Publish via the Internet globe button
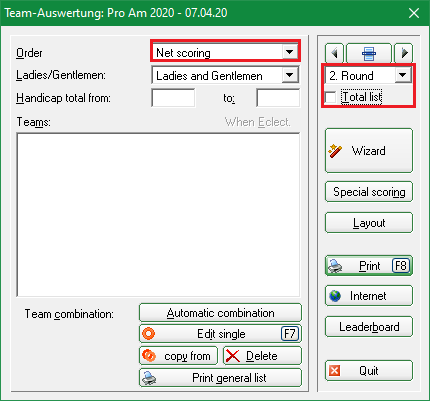The width and height of the screenshot is (430, 401). pos(369,296)
